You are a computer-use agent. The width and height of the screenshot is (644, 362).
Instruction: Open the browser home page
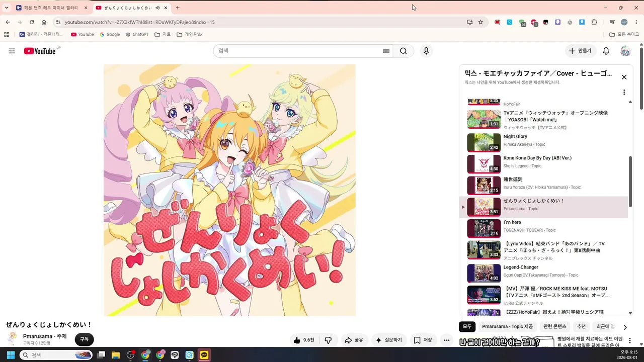[x=44, y=22]
